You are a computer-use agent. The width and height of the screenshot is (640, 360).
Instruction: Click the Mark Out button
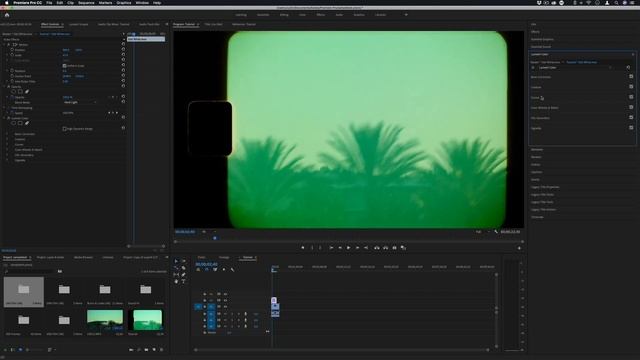tap(320, 248)
